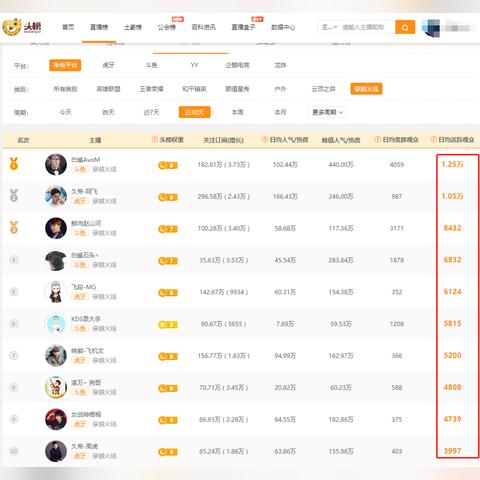The width and height of the screenshot is (480, 480).
Task: Click the blurred user avatar at top right
Action: (431, 27)
